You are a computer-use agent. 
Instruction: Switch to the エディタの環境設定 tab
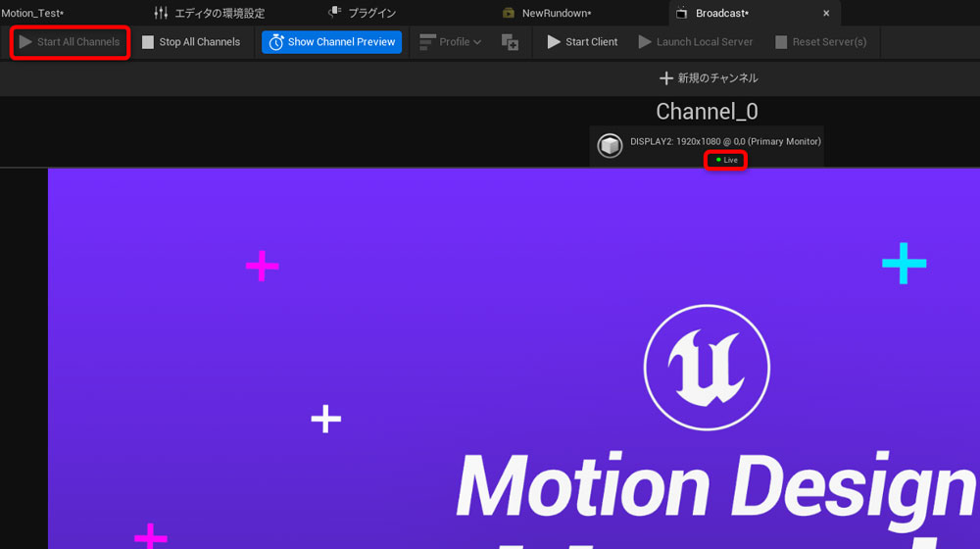click(x=210, y=13)
